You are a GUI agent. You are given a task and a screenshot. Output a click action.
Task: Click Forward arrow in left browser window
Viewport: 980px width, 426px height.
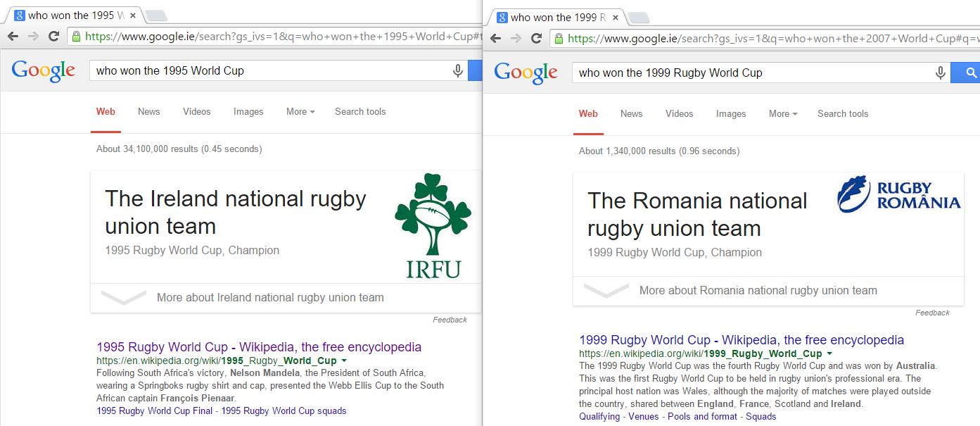(x=33, y=36)
